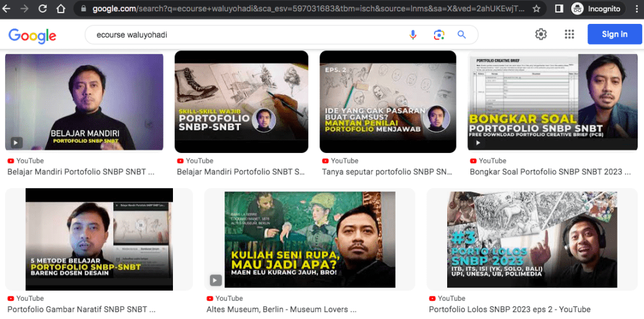The image size is (644, 319).
Task: Click YouTube source above 'Altes Museum, Berlin'
Action: (x=225, y=298)
